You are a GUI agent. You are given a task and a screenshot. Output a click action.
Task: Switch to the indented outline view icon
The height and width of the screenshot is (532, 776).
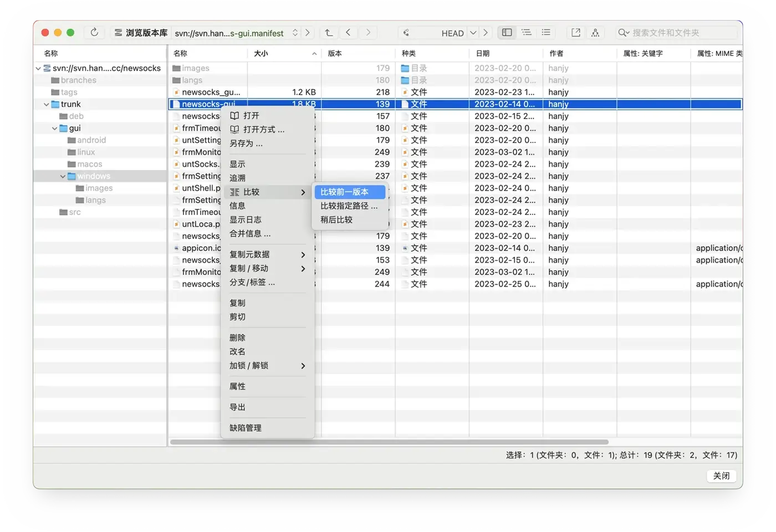[x=527, y=33]
